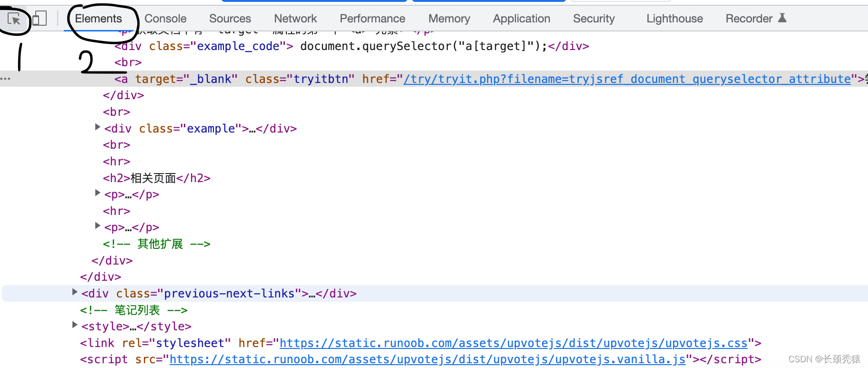Switch to the Elements tab
The image size is (868, 368).
tap(99, 19)
